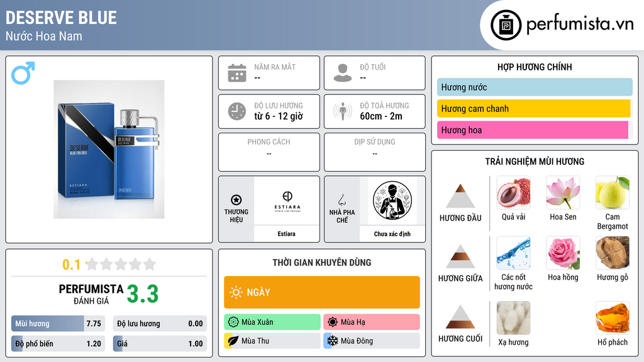This screenshot has height=362, width=644.
Task: Click the DESERVE BLUE title
Action: coord(61,18)
